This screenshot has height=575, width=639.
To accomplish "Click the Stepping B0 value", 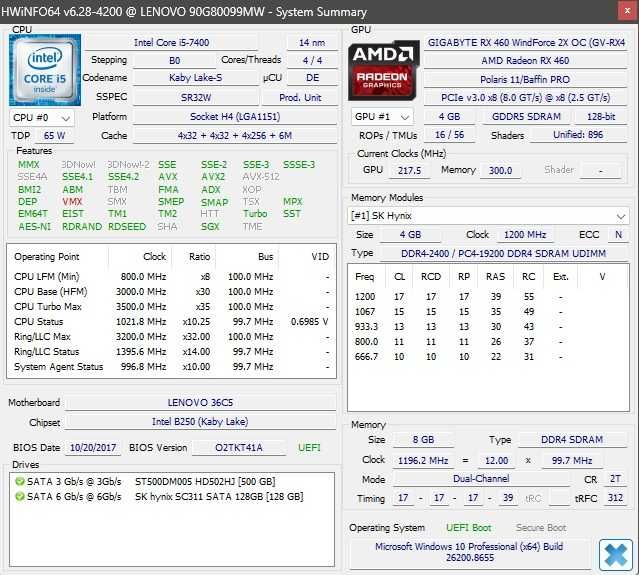I will tap(174, 61).
